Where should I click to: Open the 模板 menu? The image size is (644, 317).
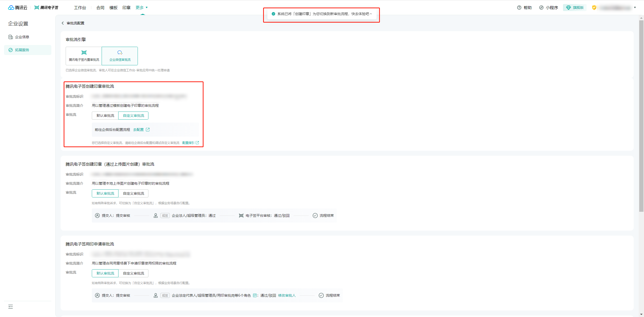[x=113, y=8]
